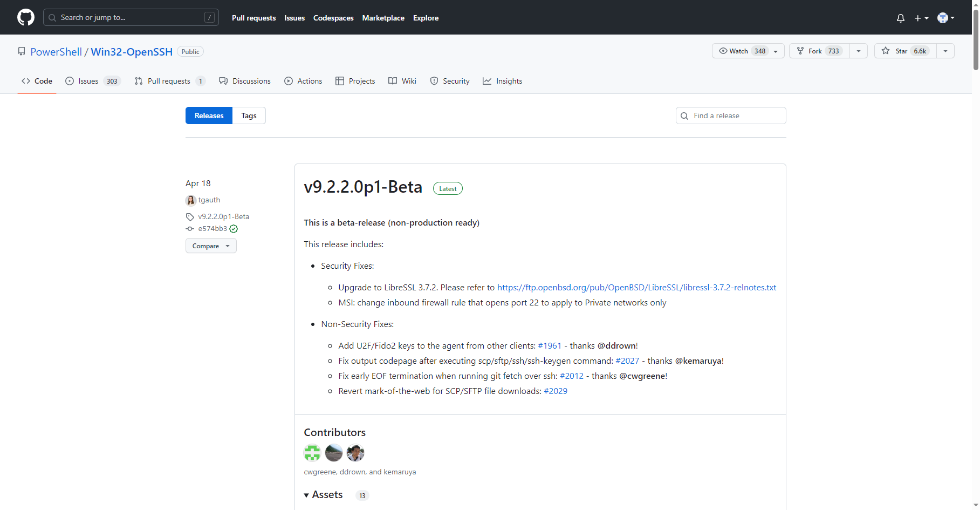Click cwgreene's green contributor avatar
This screenshot has height=510, width=980.
coord(312,453)
